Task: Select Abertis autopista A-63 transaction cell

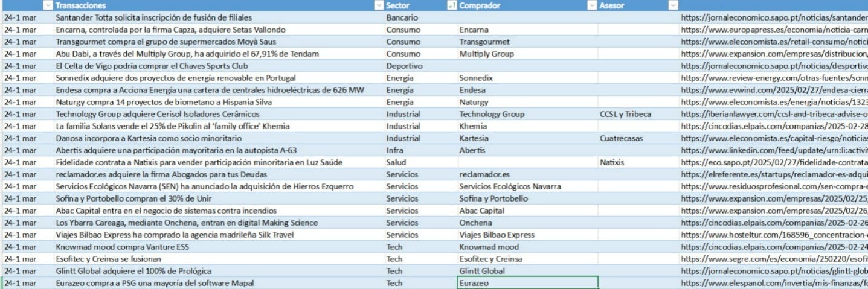Action: [219, 150]
